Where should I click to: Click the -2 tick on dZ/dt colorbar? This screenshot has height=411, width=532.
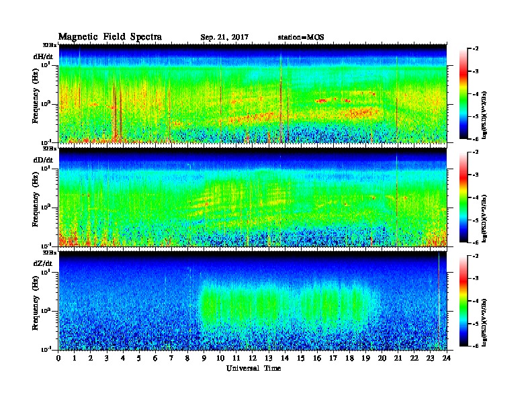(x=476, y=256)
